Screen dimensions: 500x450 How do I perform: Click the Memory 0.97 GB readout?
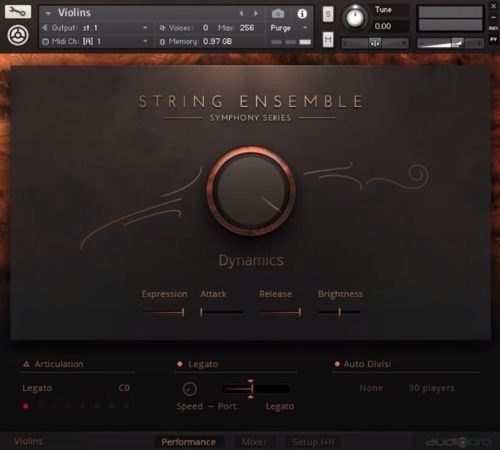[x=217, y=42]
